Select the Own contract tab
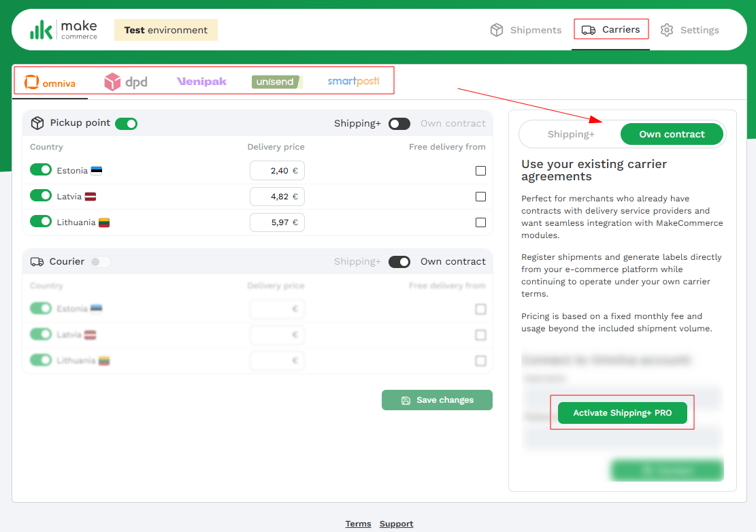 [672, 134]
